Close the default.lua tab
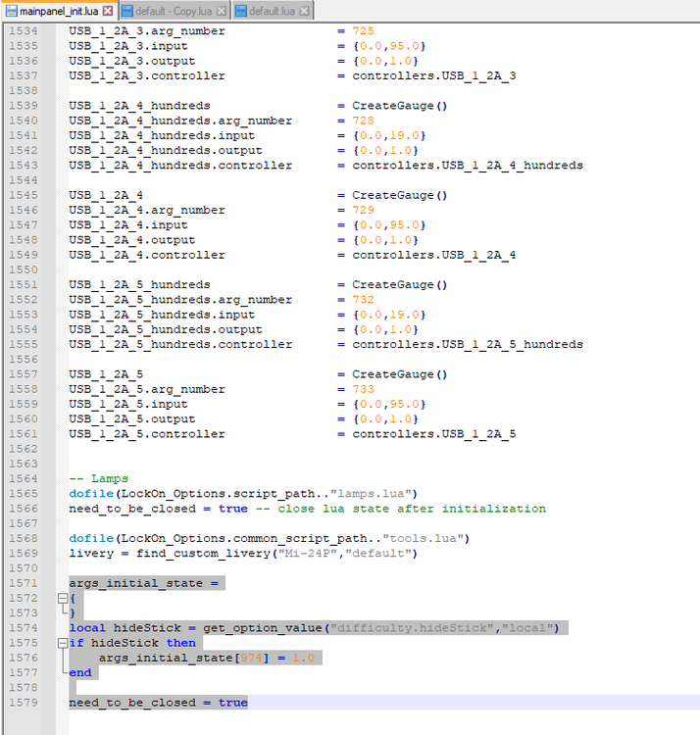 [304, 11]
